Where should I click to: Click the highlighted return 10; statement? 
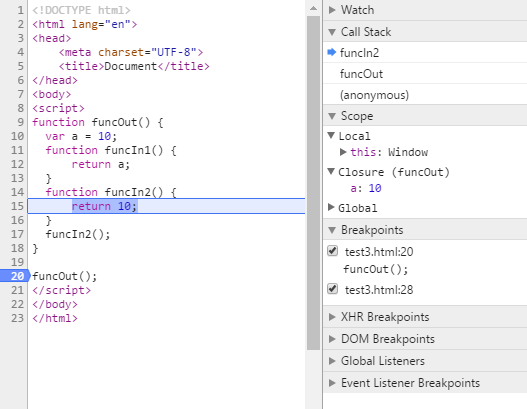(105, 206)
